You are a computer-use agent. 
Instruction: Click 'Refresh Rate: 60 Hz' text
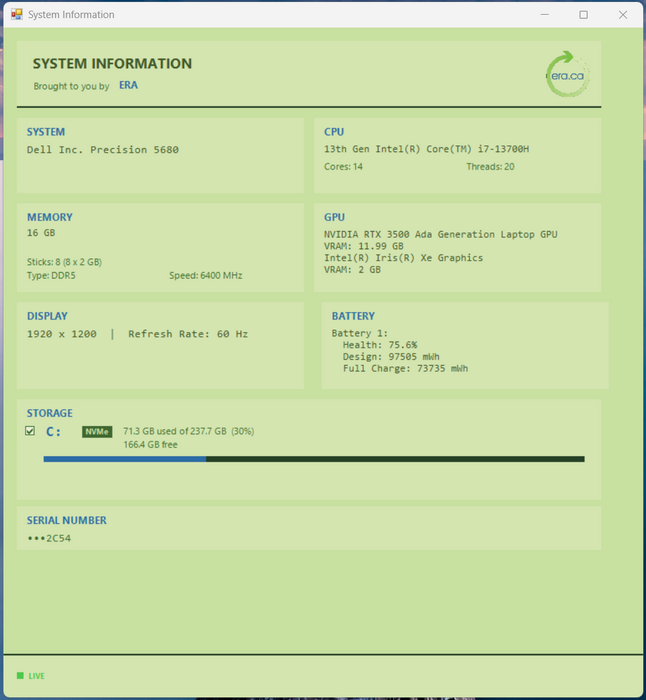pyautogui.click(x=188, y=334)
